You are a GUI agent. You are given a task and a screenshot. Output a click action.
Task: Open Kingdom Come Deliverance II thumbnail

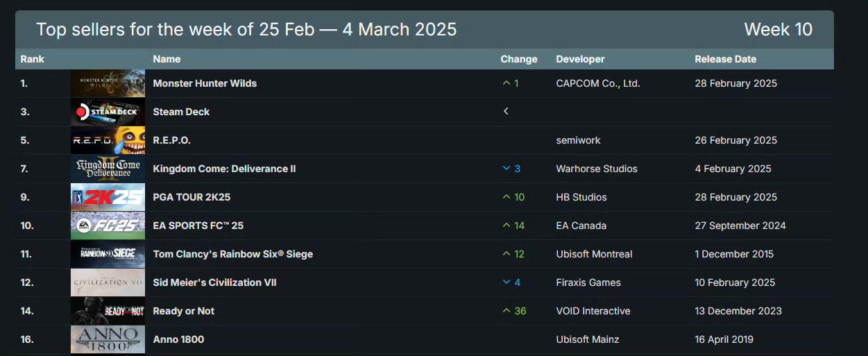pyautogui.click(x=108, y=169)
